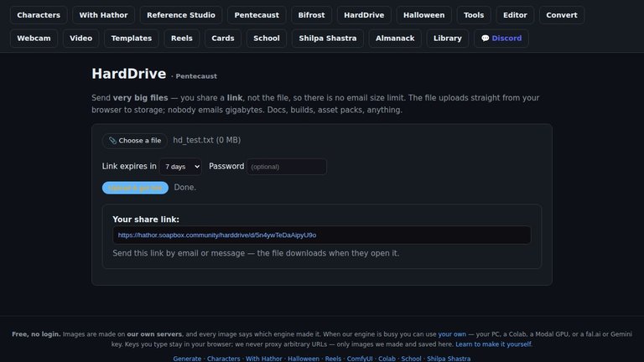The image size is (644, 362).
Task: Click the 'Free, no login.' footer text
Action: 36,334
